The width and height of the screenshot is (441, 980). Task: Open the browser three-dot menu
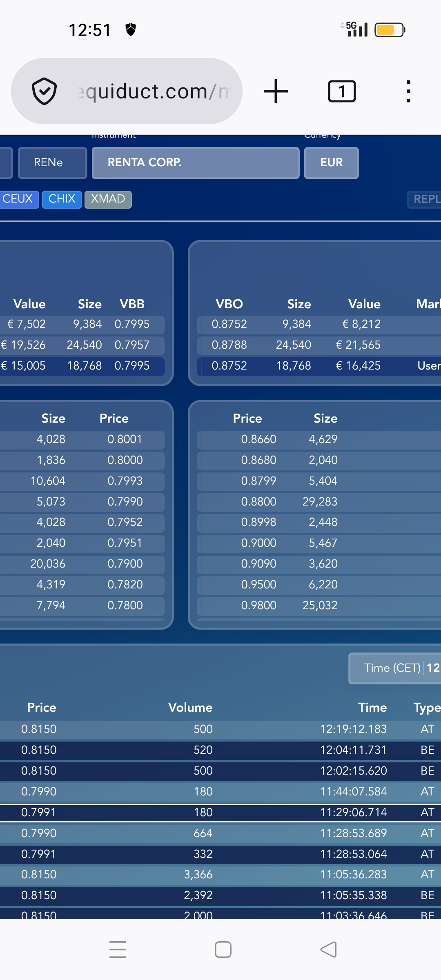pos(408,91)
